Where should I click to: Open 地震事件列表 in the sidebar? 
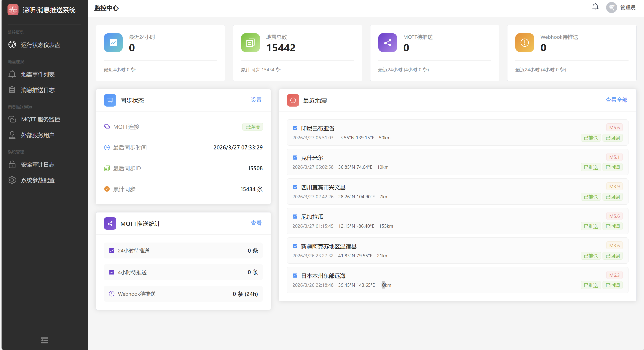pos(38,74)
